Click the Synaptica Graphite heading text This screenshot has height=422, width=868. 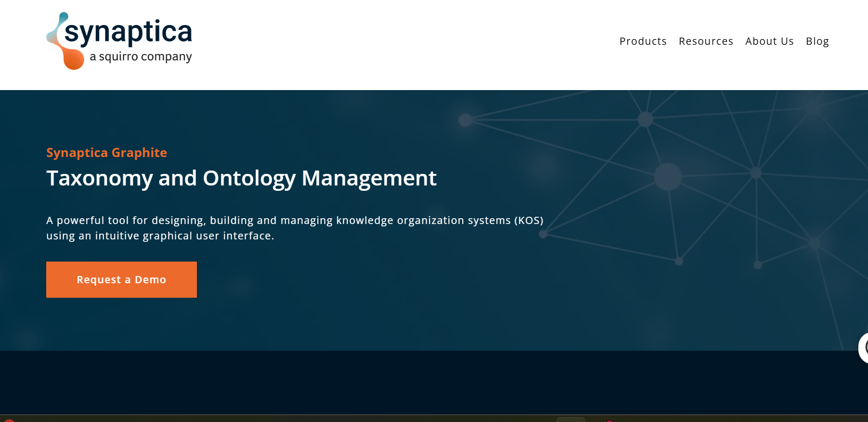click(106, 153)
